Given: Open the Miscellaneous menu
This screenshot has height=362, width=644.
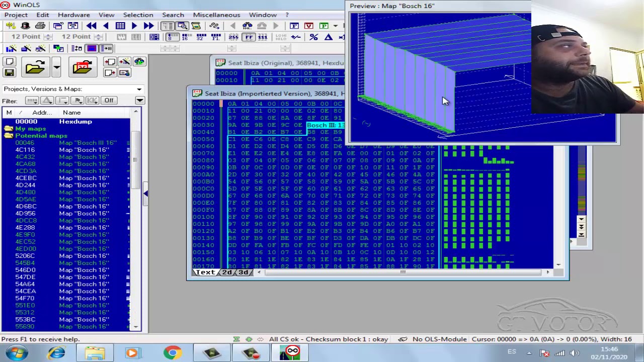Looking at the screenshot, I should click(x=216, y=15).
